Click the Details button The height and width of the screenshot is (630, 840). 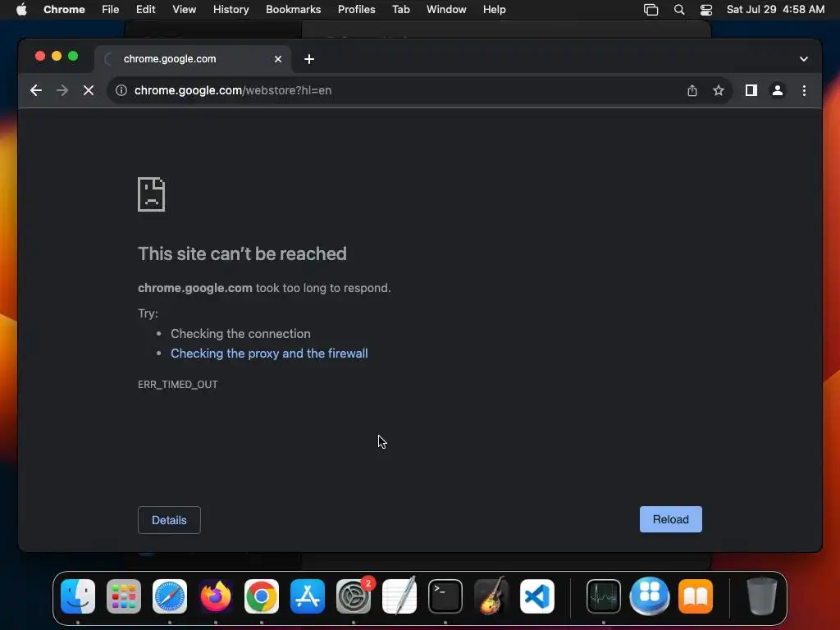(169, 520)
